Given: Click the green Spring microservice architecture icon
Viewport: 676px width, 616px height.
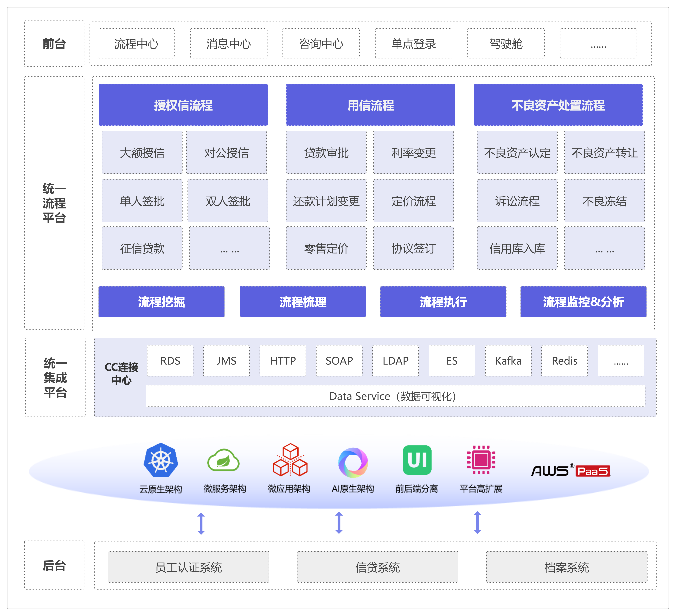Looking at the screenshot, I should (x=223, y=460).
